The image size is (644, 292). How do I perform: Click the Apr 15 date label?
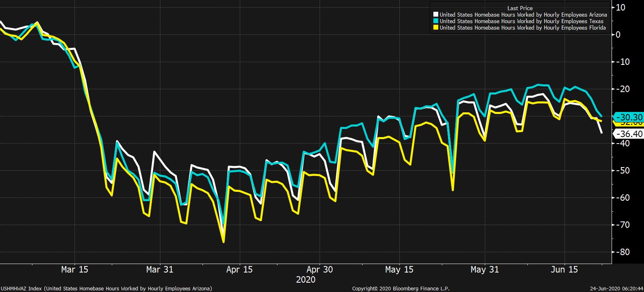[239, 270]
